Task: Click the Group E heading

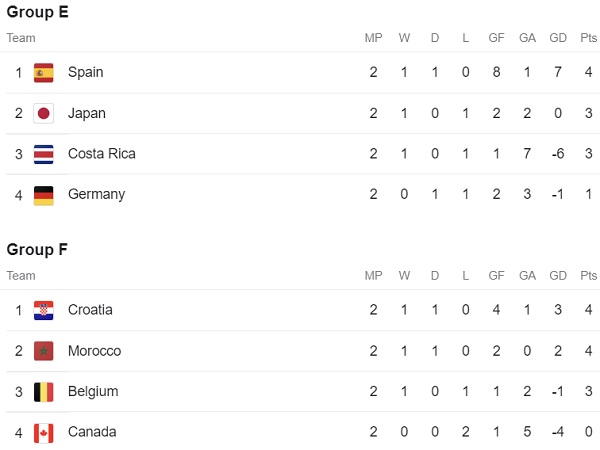Action: coord(38,12)
